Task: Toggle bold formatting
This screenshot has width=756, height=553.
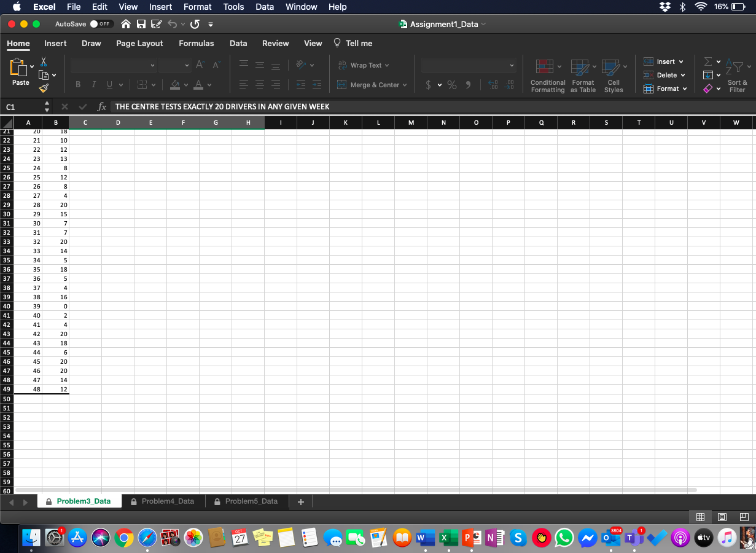Action: coord(77,83)
